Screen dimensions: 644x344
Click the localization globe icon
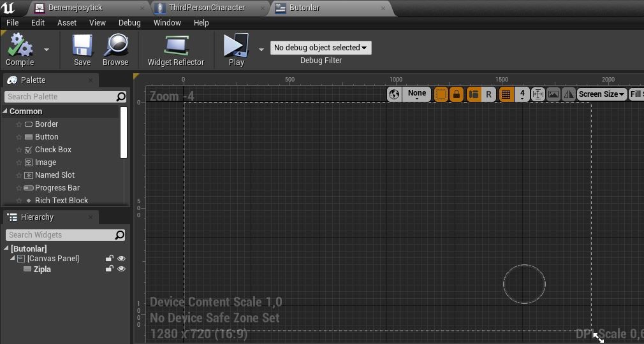tap(394, 94)
